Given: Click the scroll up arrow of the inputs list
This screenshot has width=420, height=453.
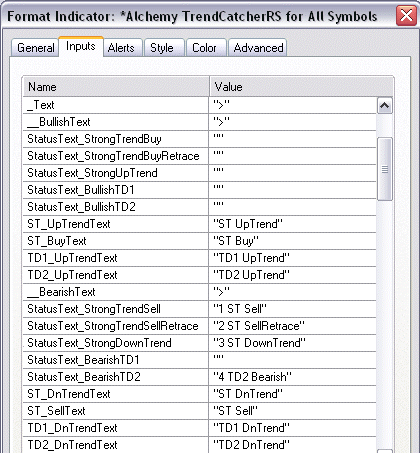Looking at the screenshot, I should pyautogui.click(x=385, y=106).
